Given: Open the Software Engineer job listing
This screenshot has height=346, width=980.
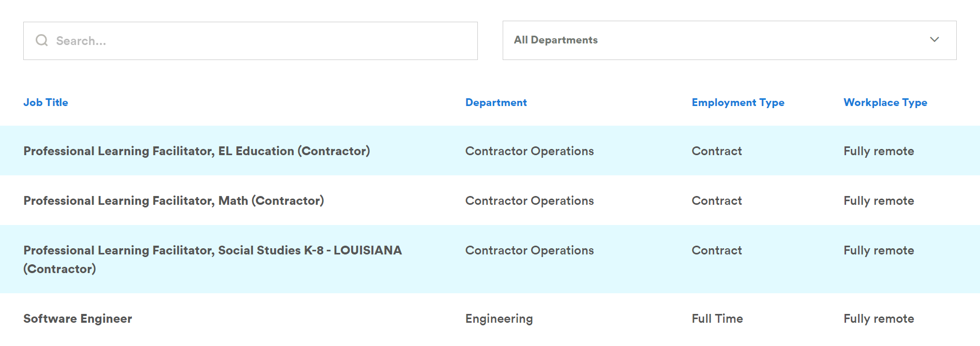Looking at the screenshot, I should [x=78, y=319].
